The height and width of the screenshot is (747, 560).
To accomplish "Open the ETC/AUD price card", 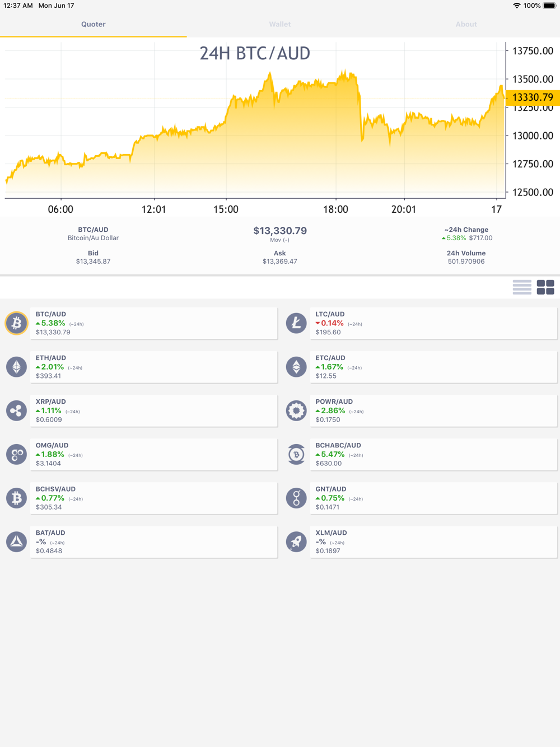I will pos(433,367).
